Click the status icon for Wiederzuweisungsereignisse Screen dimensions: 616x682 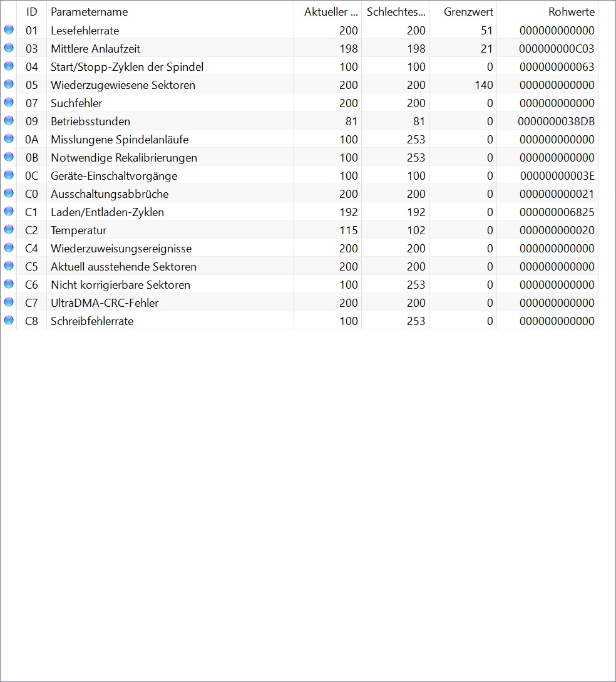click(x=9, y=248)
